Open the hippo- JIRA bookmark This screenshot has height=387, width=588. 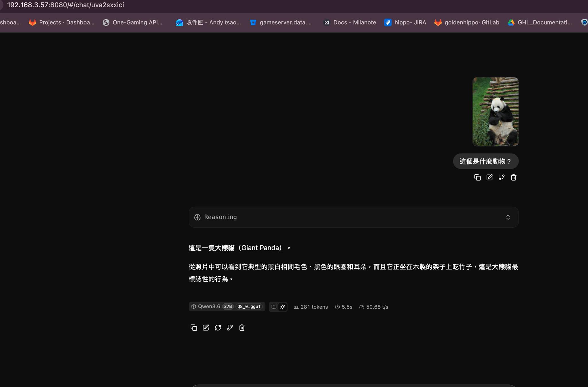click(x=405, y=22)
